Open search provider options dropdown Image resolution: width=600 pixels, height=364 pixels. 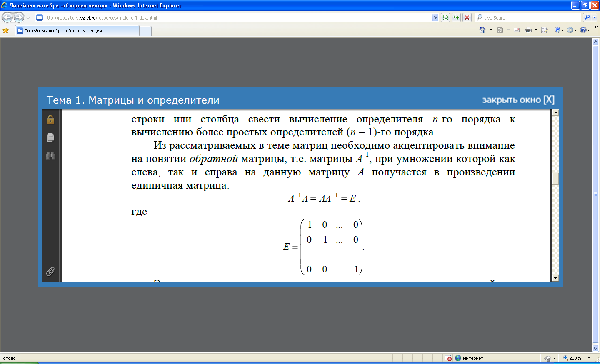pyautogui.click(x=595, y=17)
